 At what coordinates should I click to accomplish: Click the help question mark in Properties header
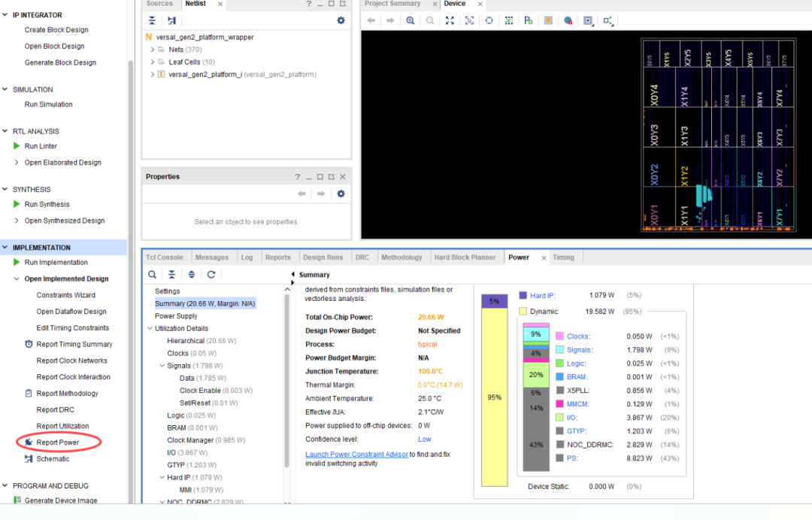pos(297,177)
